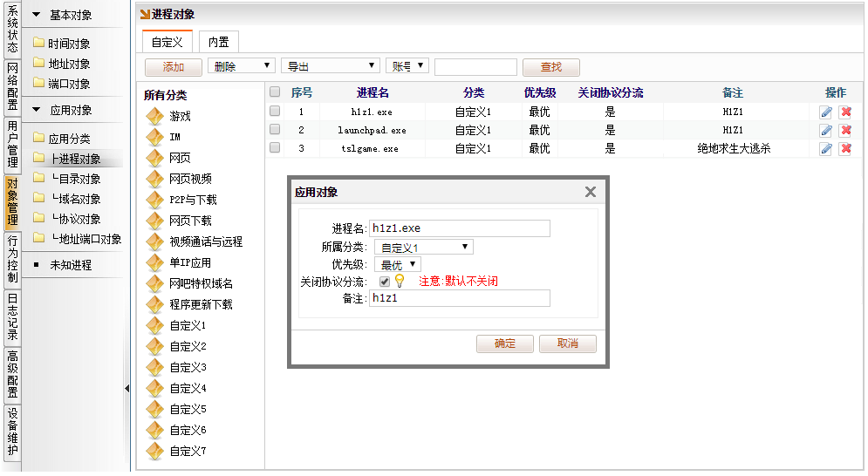Switch to the 内置 tab
This screenshot has width=868, height=476.
218,42
